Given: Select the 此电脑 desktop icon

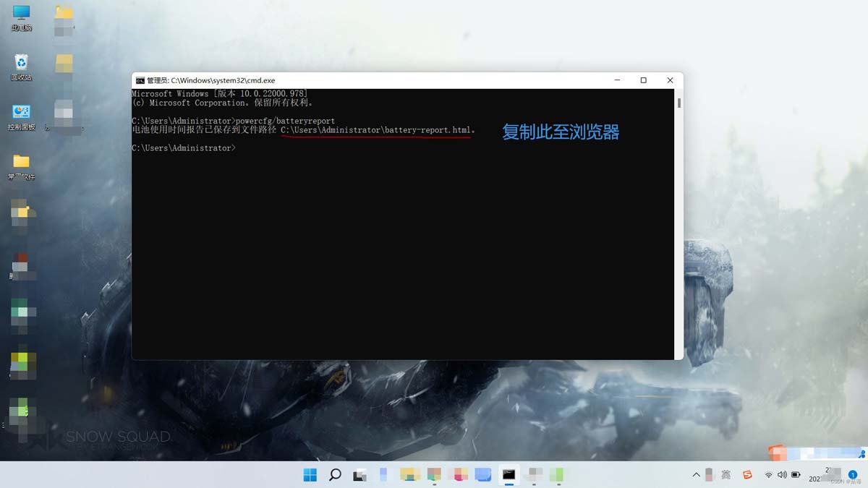Looking at the screenshot, I should (22, 17).
